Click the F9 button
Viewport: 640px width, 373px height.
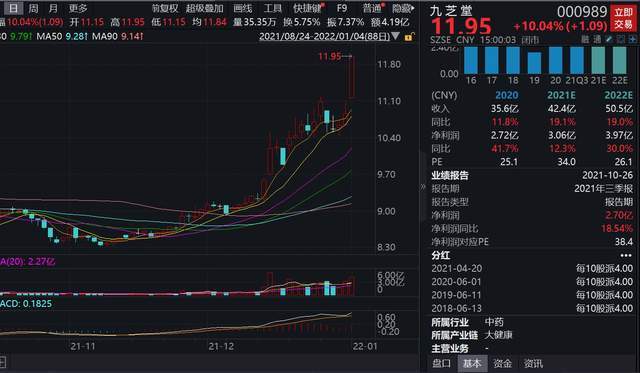coord(342,8)
